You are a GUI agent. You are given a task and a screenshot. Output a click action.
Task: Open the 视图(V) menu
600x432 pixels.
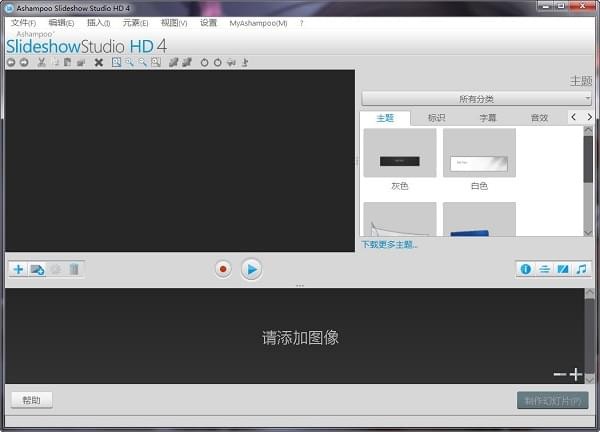tap(174, 23)
